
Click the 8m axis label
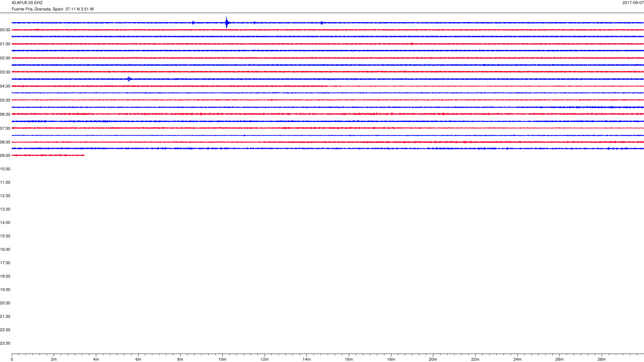[180, 359]
